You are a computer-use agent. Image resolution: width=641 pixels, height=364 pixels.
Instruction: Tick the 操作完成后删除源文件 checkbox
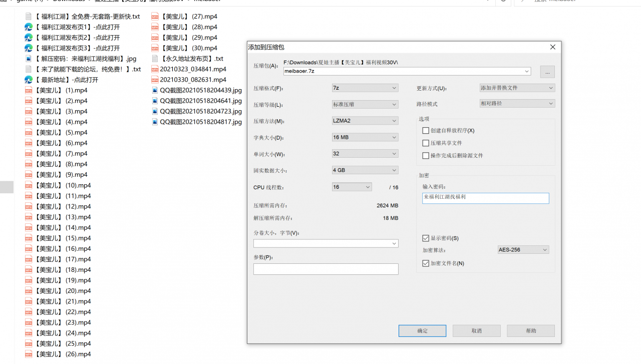(426, 156)
